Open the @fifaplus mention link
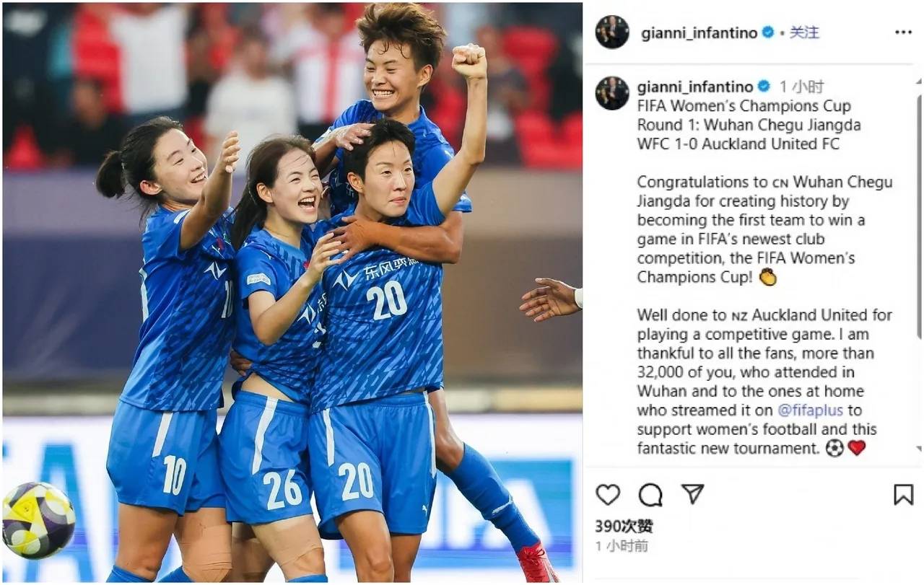The image size is (924, 585). pos(810,410)
